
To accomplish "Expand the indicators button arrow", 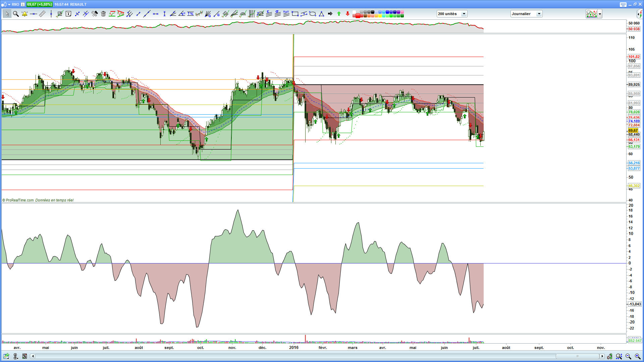I will pos(600,14).
